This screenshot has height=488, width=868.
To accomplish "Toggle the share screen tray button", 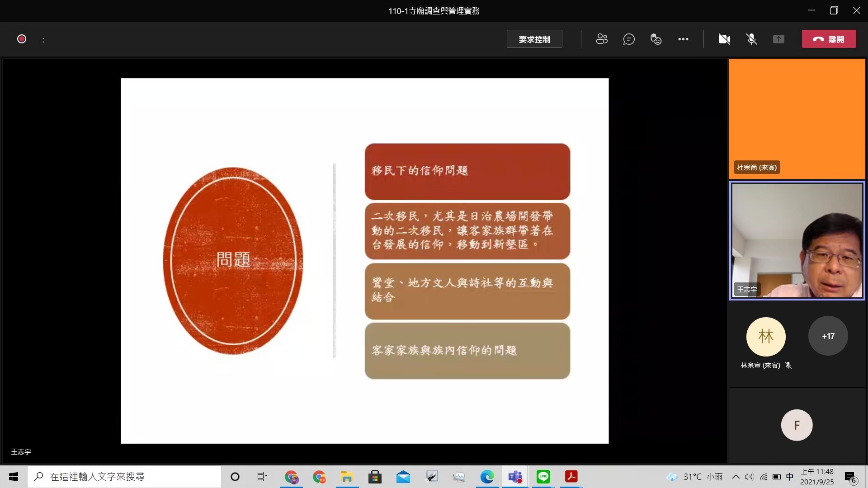I will pyautogui.click(x=778, y=39).
